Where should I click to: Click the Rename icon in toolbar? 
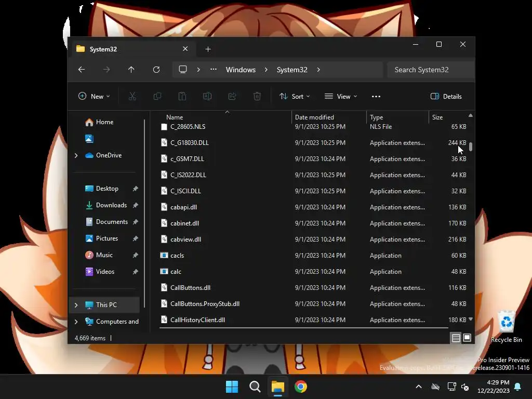pos(207,96)
